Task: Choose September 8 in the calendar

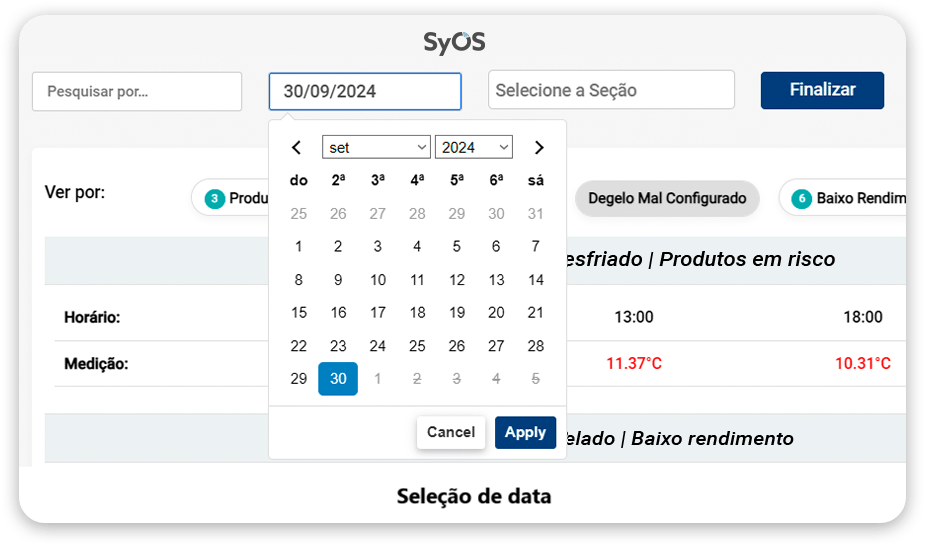Action: (x=298, y=279)
